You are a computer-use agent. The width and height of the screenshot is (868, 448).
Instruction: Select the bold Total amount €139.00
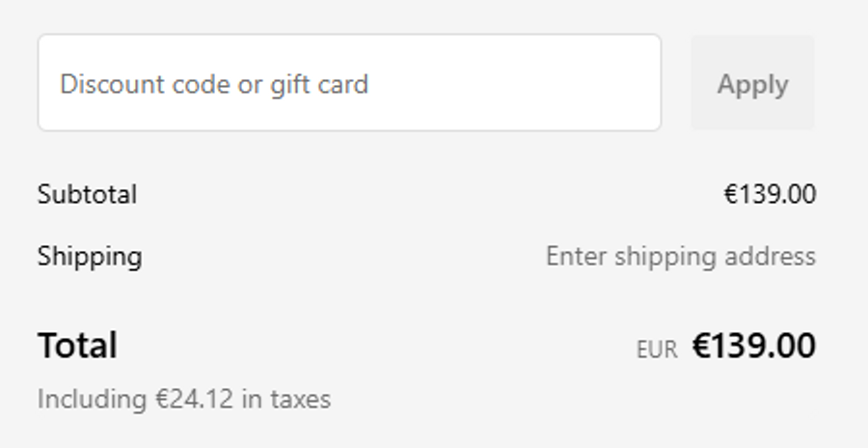[753, 346]
